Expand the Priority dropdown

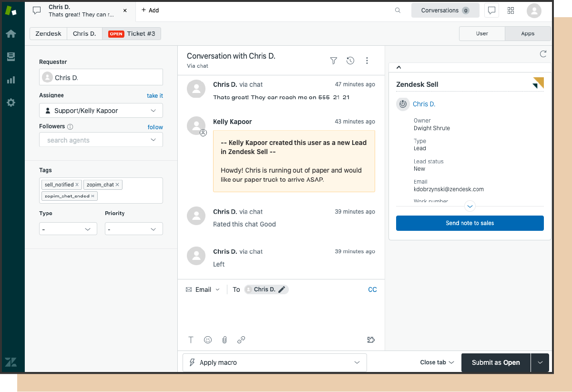click(x=133, y=228)
